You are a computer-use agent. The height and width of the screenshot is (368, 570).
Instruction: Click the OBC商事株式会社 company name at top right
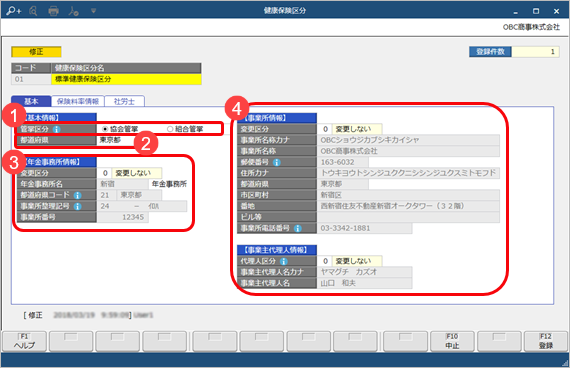pos(531,27)
